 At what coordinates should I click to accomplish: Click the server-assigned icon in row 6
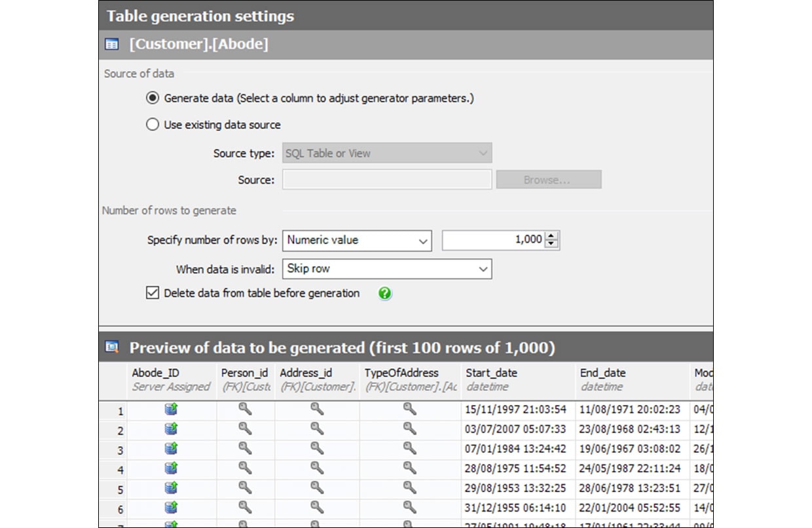tap(172, 508)
